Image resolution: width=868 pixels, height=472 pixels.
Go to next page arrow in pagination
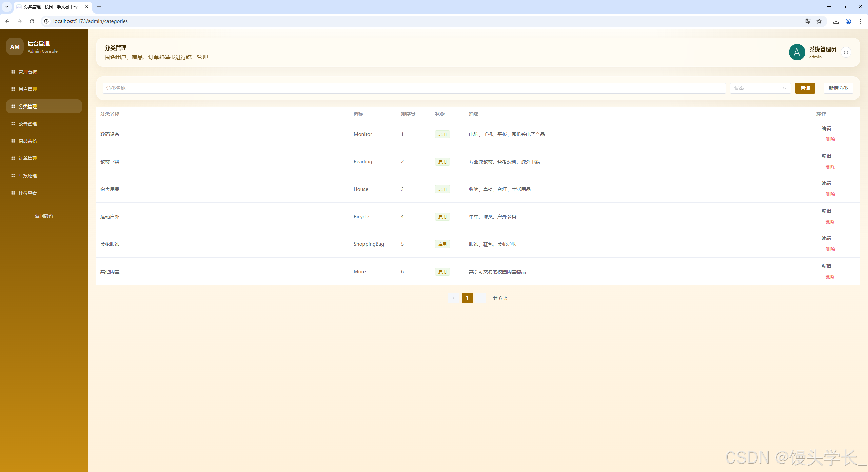480,298
